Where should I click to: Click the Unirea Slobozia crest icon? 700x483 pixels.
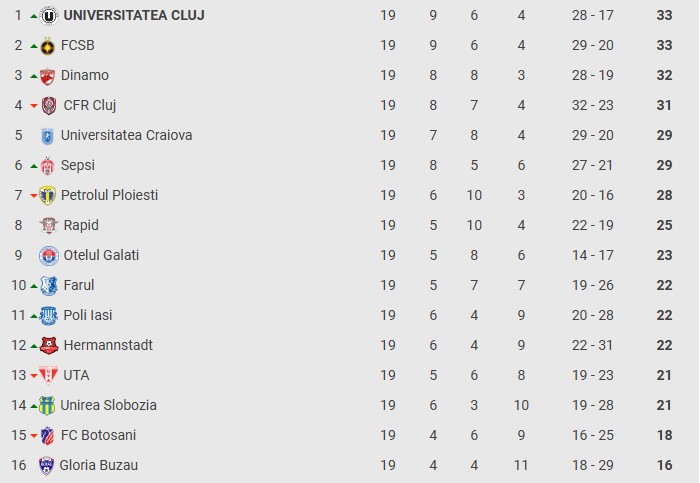47,405
